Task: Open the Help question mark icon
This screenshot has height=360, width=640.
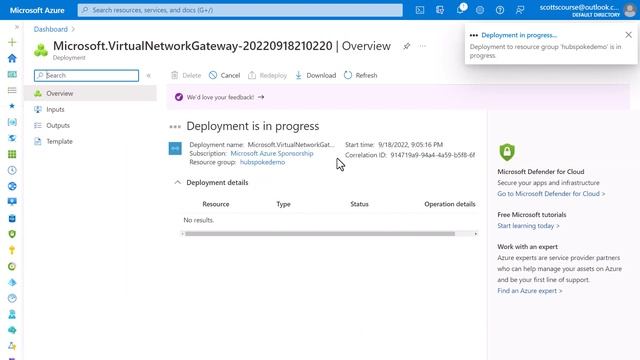Action: [x=500, y=10]
